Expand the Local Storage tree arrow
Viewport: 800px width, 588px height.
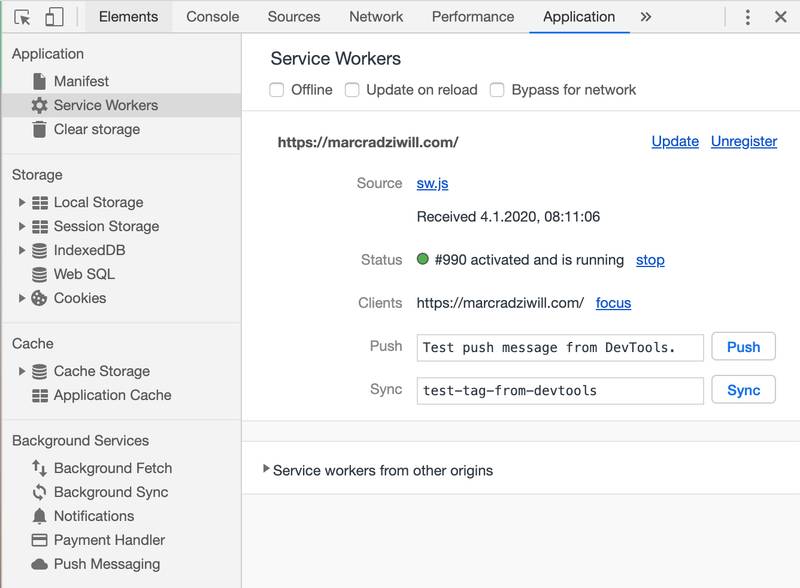point(22,202)
